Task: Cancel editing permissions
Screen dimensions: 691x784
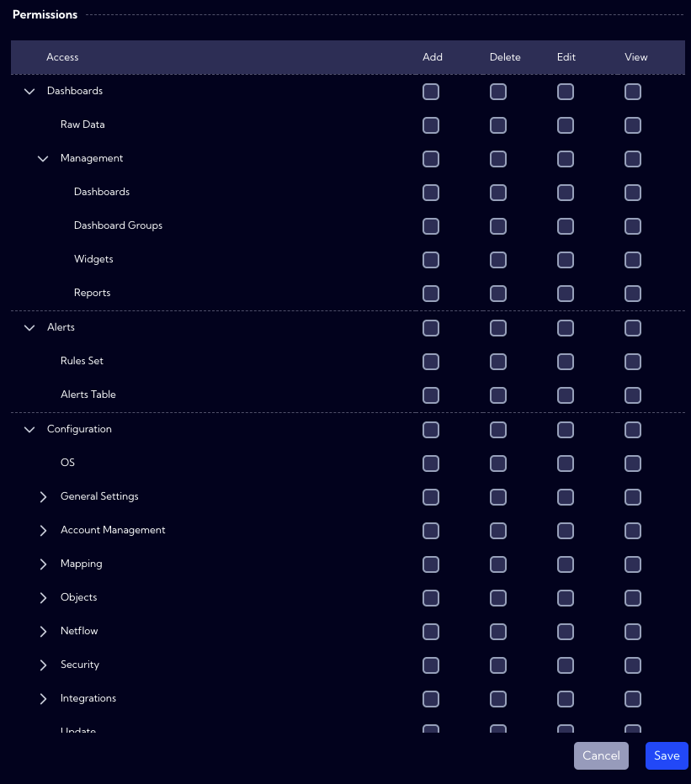Action: click(601, 755)
